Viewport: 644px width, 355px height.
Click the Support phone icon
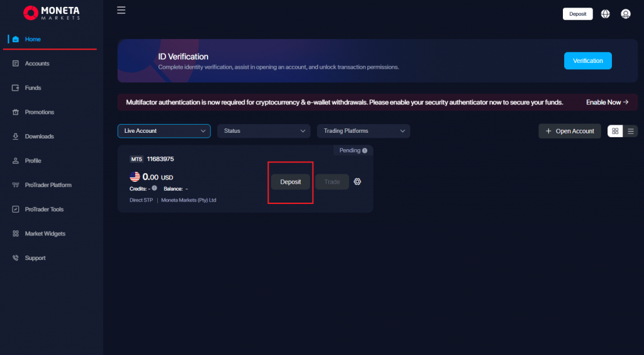(16, 258)
